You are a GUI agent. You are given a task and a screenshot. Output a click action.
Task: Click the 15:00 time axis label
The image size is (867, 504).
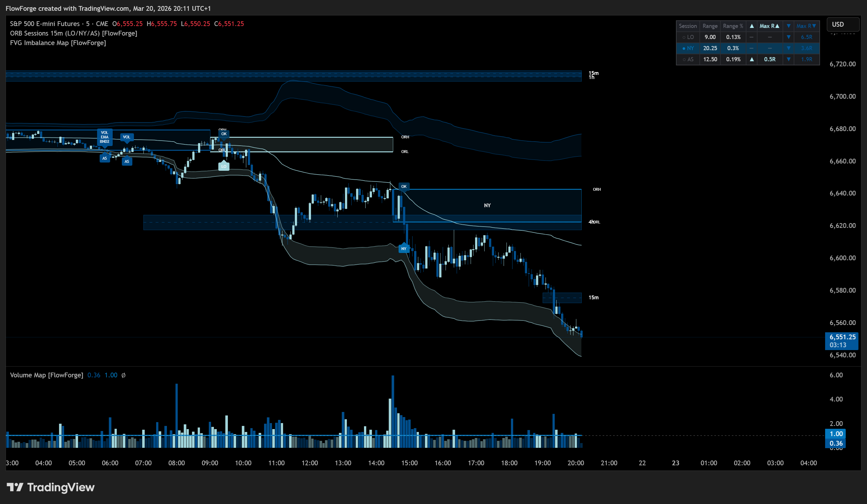[409, 463]
